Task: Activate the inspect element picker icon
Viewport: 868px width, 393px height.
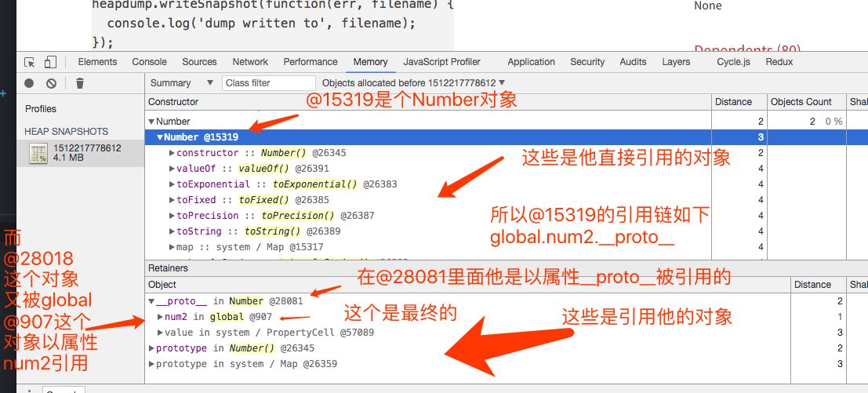Action: [31, 62]
